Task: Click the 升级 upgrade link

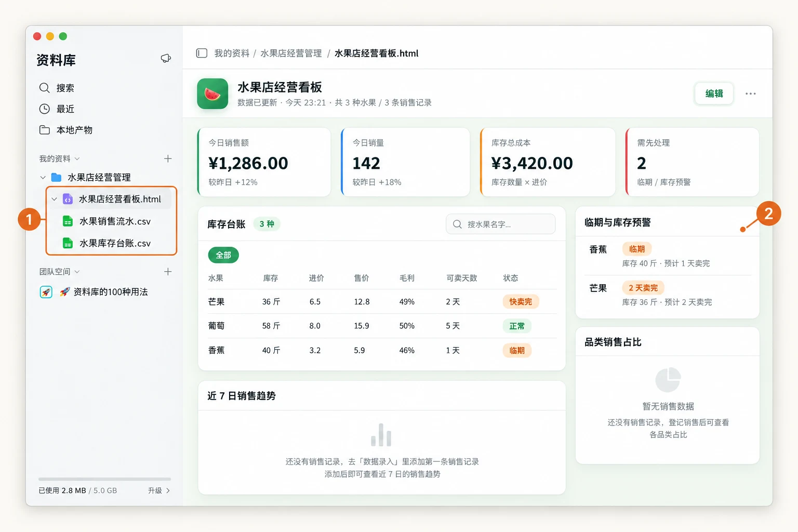Action: click(x=159, y=490)
